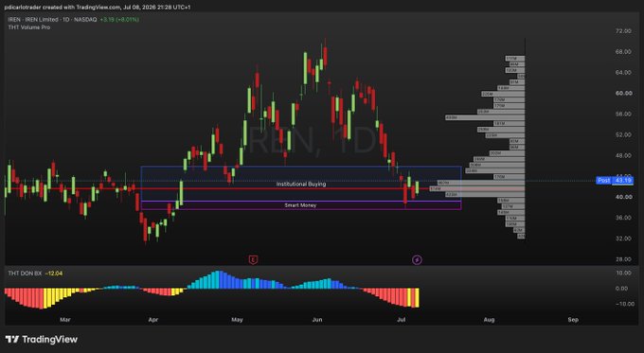
Task: Click the pdicarlotrader snapshot header text
Action: pos(98,7)
